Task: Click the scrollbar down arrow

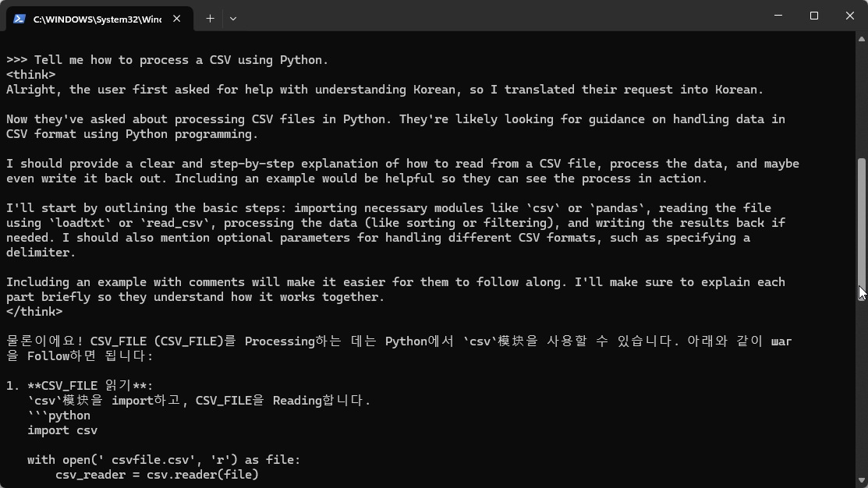Action: [x=861, y=479]
